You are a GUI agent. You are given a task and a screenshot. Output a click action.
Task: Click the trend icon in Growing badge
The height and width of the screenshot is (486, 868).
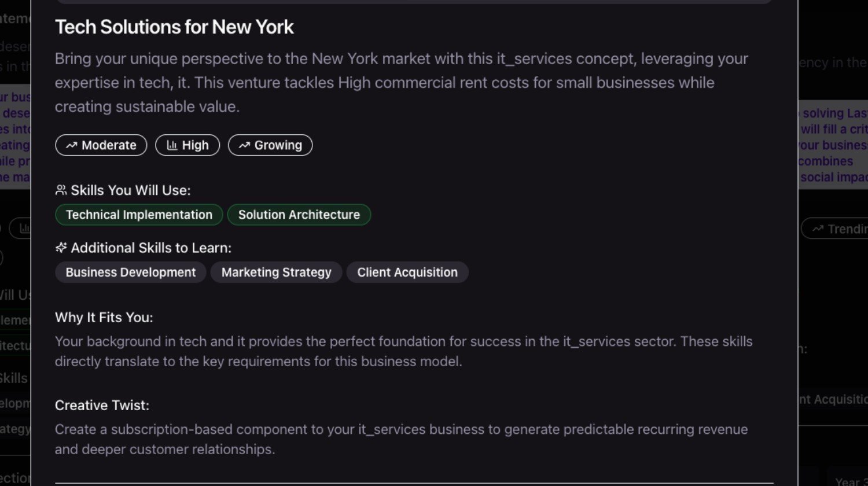pyautogui.click(x=244, y=145)
